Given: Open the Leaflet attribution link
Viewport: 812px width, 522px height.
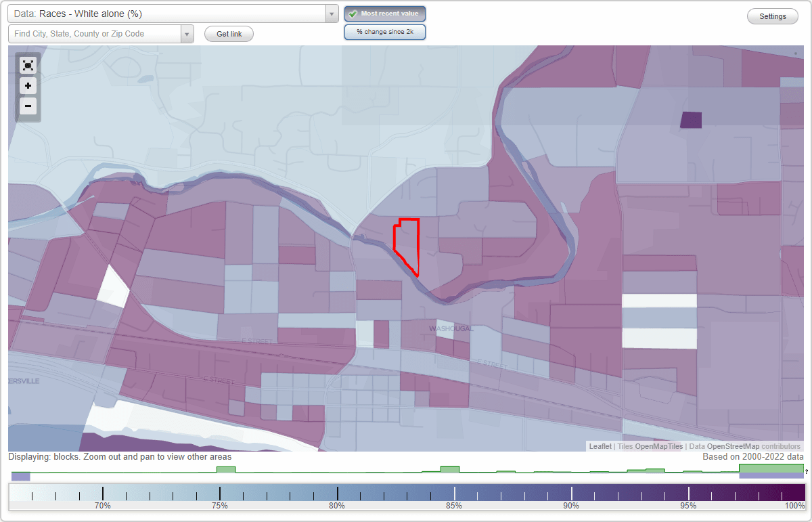Looking at the screenshot, I should point(600,446).
